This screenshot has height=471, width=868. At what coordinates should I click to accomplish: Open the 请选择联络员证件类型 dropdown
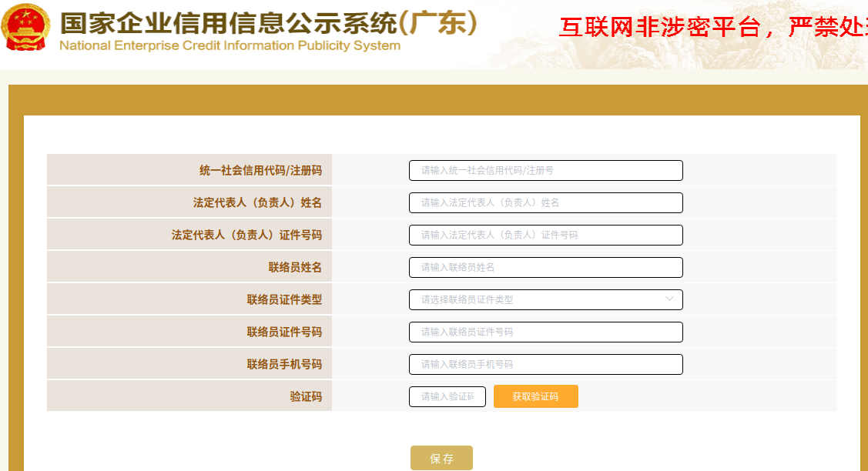click(539, 300)
